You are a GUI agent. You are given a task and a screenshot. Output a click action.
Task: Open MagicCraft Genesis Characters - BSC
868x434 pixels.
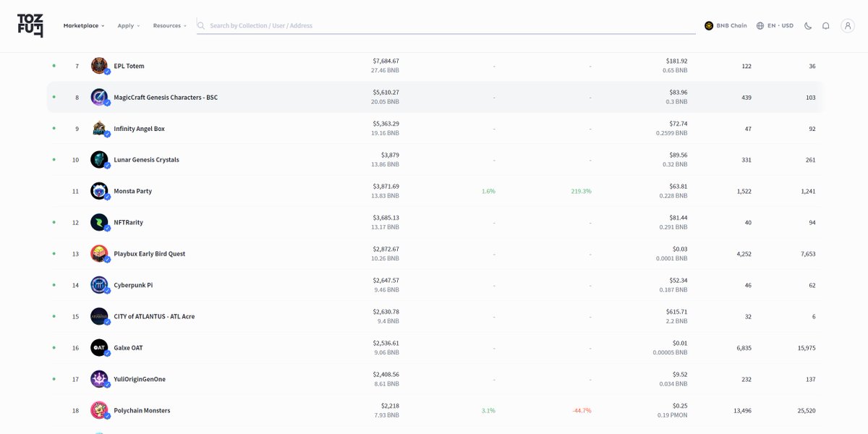(x=166, y=97)
